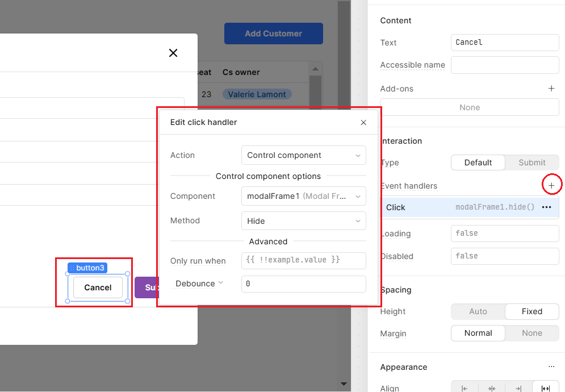Screen dimensions: 565x392
Task: Click the Appearance section heading
Action: tap(404, 367)
